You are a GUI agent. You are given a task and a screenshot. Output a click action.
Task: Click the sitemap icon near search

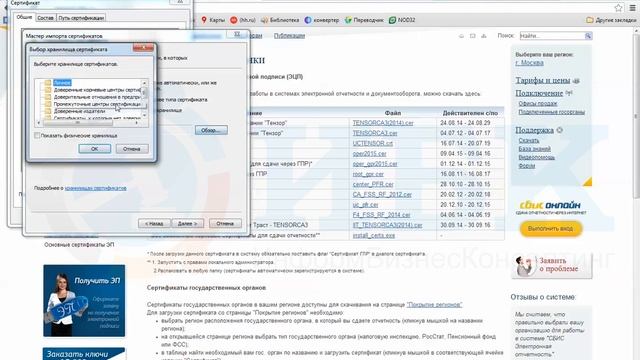tap(484, 36)
